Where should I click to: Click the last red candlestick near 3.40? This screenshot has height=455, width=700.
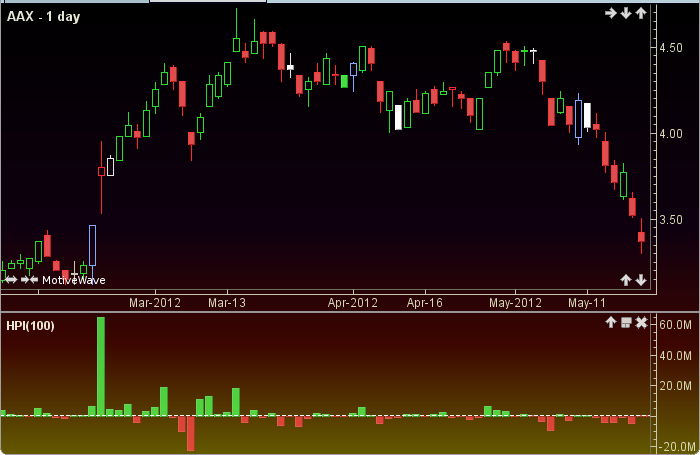coord(642,237)
